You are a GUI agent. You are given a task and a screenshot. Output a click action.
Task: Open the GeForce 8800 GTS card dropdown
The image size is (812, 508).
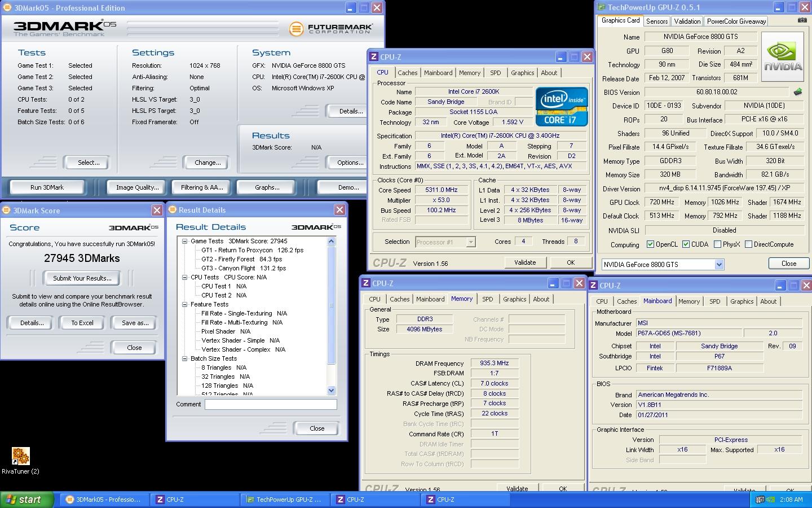719,264
